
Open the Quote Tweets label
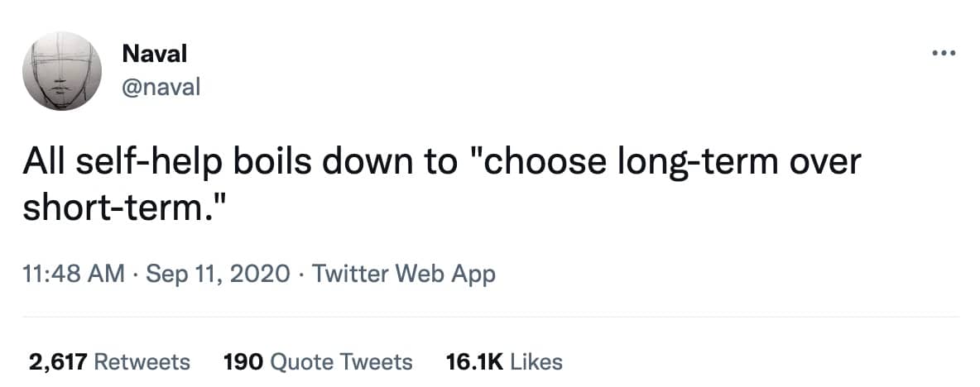click(342, 361)
